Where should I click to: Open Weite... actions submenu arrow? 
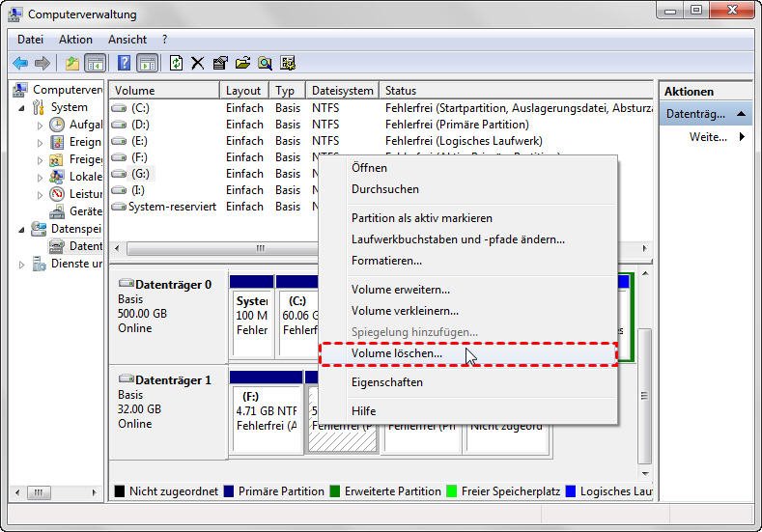[x=742, y=136]
